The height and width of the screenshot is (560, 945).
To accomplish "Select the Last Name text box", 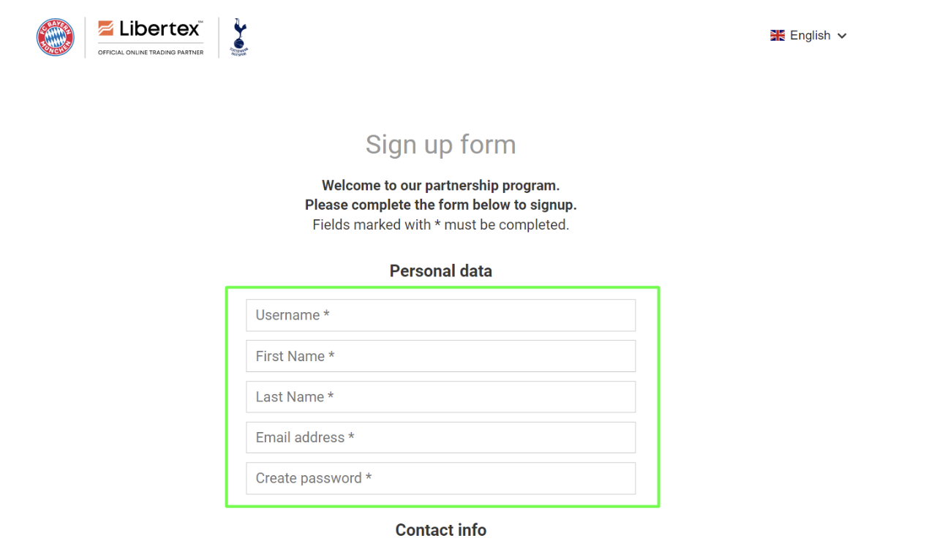I will pos(440,397).
